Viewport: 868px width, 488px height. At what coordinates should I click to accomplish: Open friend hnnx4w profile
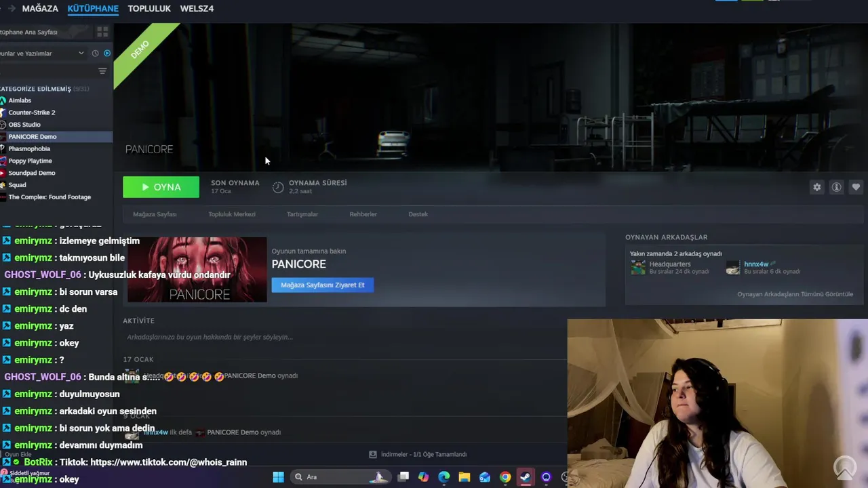click(x=756, y=264)
